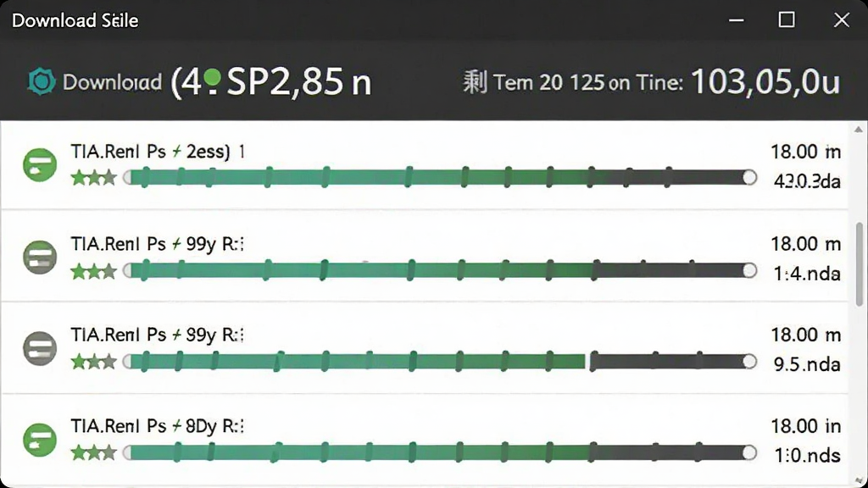The width and height of the screenshot is (868, 488).
Task: Select the 'TIA.Renl Ps 2ess) 1' item title
Action: (159, 151)
